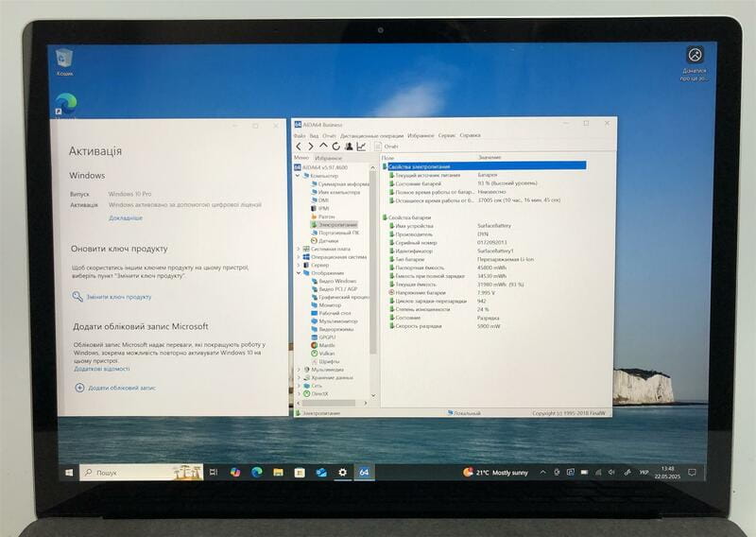Expand the Системная плата tree node
The height and width of the screenshot is (537, 756).
pyautogui.click(x=299, y=249)
